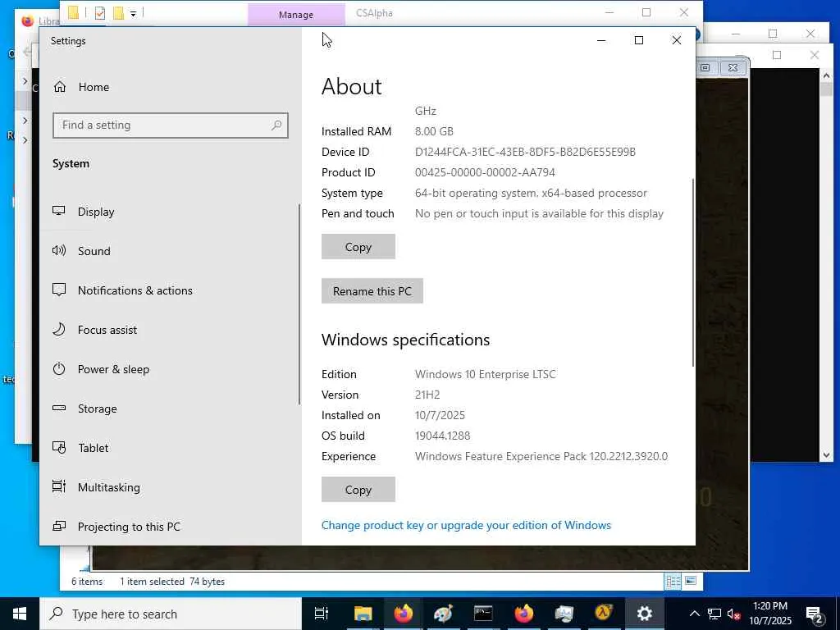This screenshot has width=840, height=630.
Task: Click the CSAlpha window title
Action: (374, 13)
